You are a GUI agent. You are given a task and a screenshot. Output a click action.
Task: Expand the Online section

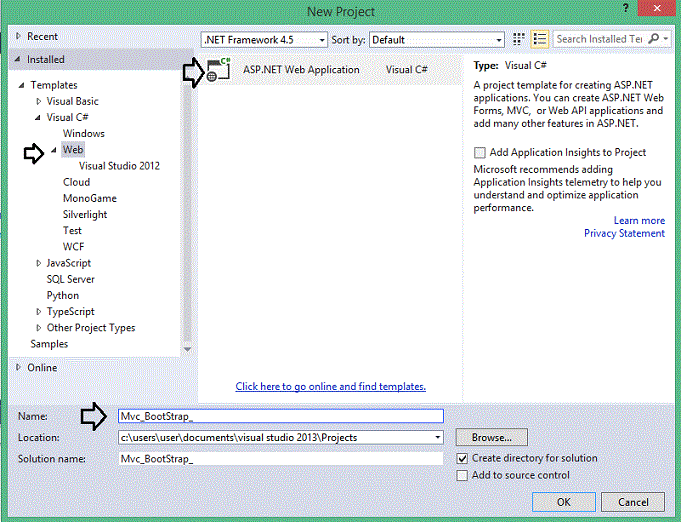pos(18,367)
